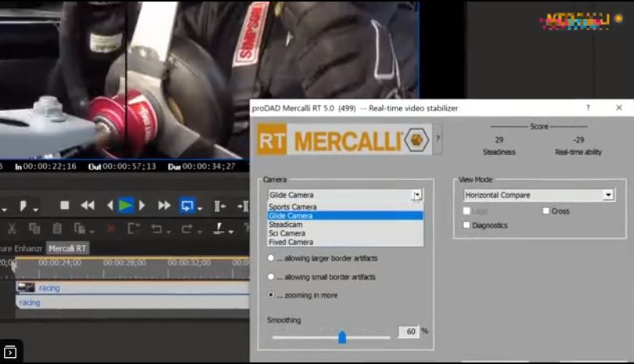The image size is (634, 364).
Task: Click the expand panel icon at bottom-left corner
Action: [10, 352]
